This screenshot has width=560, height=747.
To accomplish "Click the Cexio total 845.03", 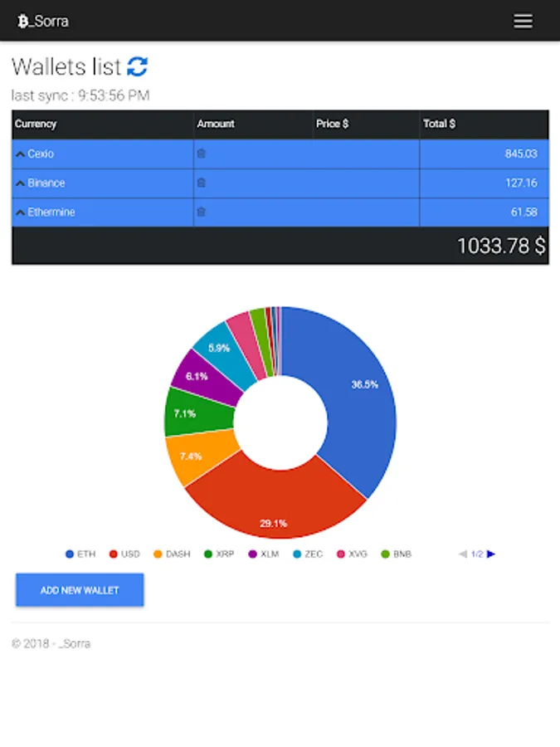I will coord(521,154).
